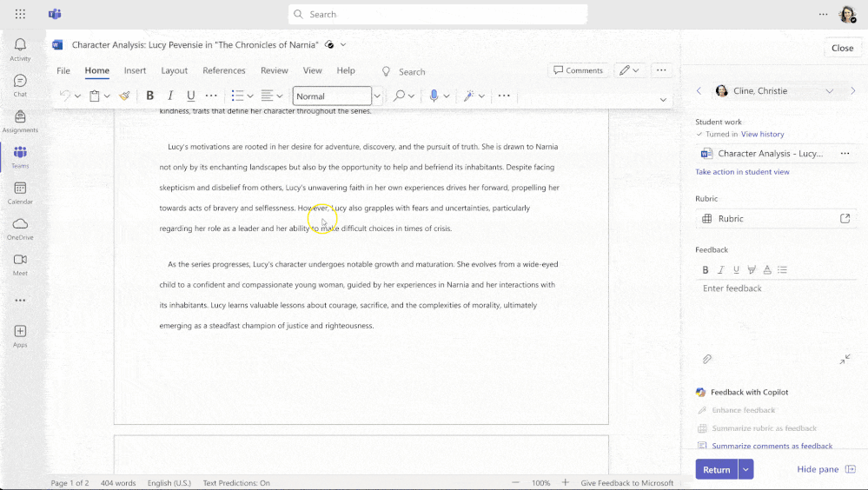Click the Return button
868x490 pixels.
[x=716, y=469]
